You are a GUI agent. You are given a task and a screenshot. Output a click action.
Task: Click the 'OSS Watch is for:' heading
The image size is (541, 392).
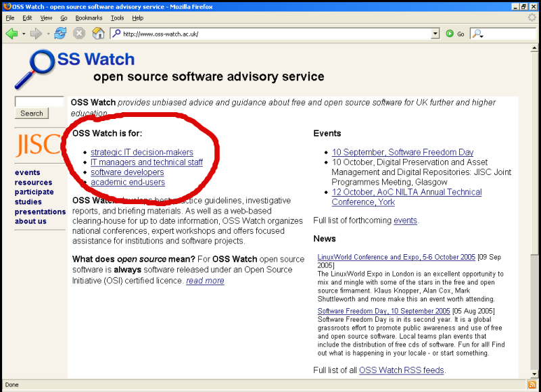108,133
